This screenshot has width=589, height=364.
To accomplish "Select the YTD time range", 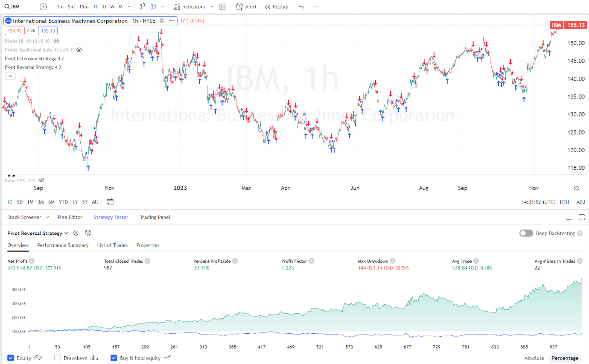I will coord(63,202).
